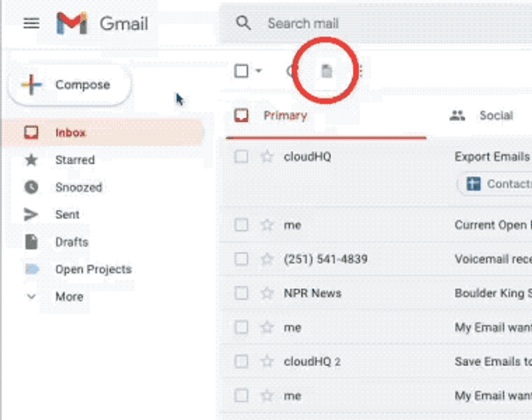Viewport: 532px width, 420px height.
Task: Click the star icon beside Starred
Action: pyautogui.click(x=31, y=160)
